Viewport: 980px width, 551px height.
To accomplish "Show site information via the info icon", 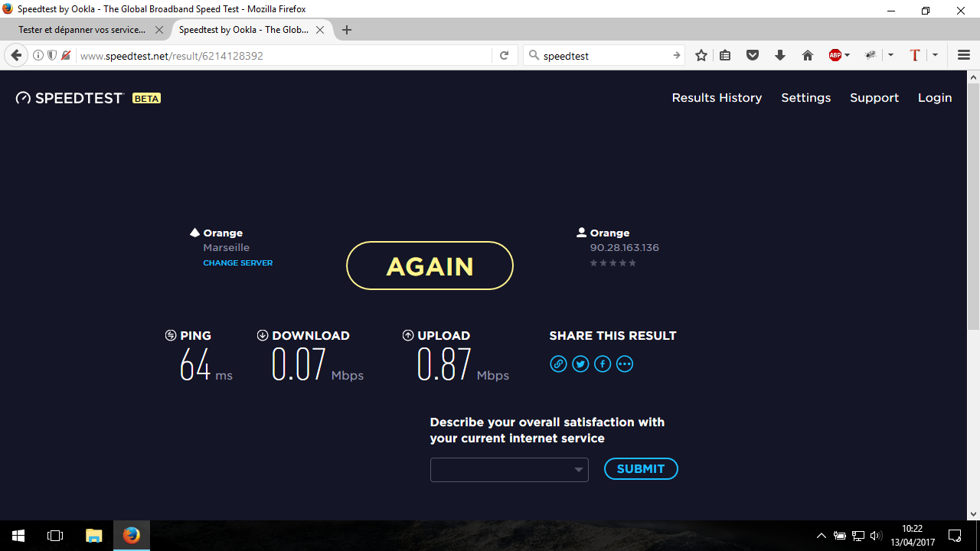I will (x=38, y=55).
